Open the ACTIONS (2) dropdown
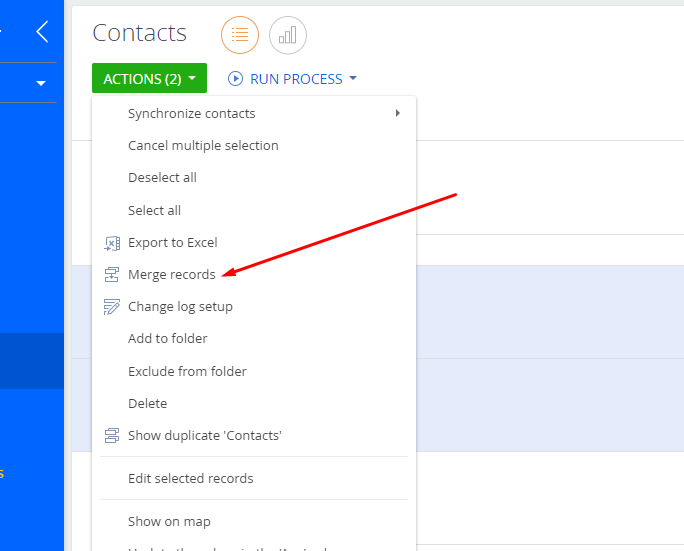The image size is (684, 551). pyautogui.click(x=149, y=78)
